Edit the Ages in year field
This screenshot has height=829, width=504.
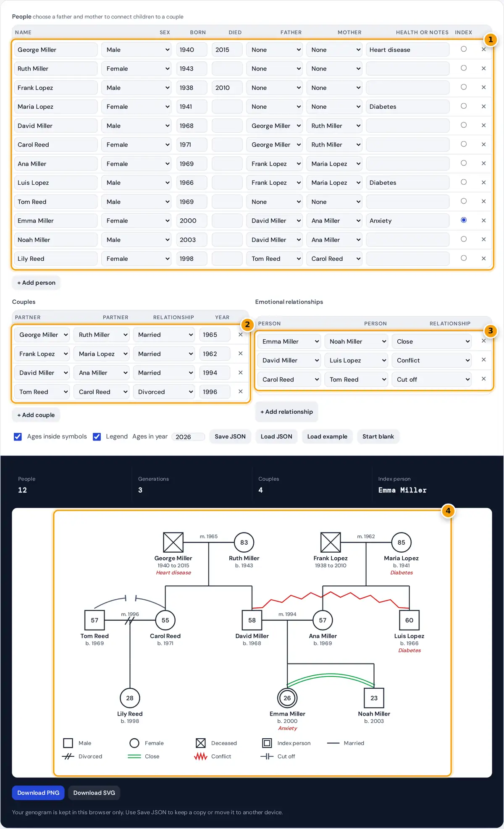coord(189,437)
